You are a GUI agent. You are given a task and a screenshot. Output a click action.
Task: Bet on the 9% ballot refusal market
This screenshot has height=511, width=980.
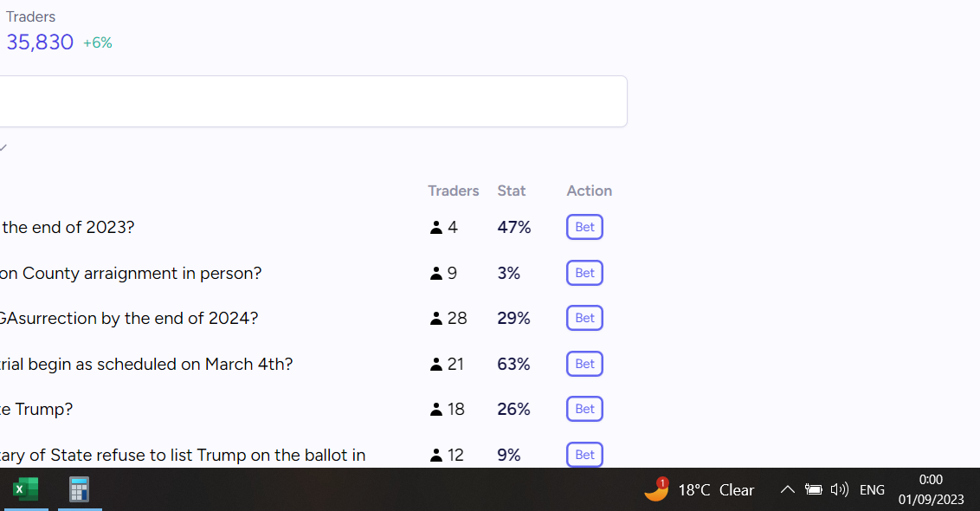[x=584, y=455]
